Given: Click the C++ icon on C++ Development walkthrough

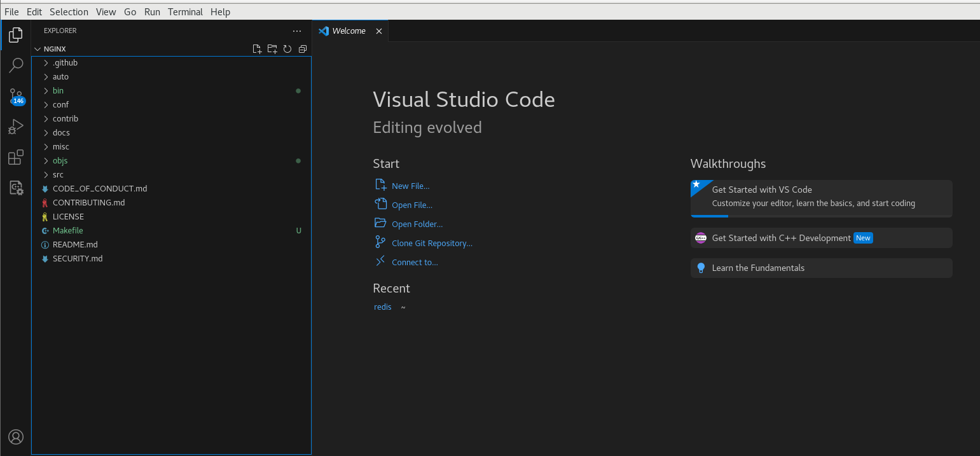Looking at the screenshot, I should tap(701, 238).
